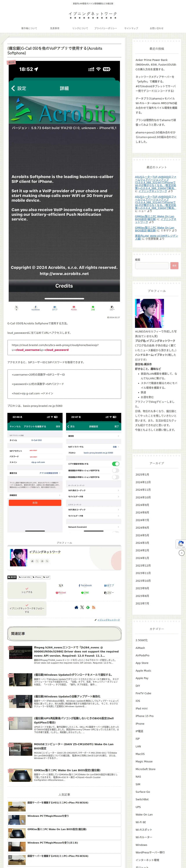This screenshot has height=868, width=186.
Task: Open X icon in author profile card
Action: [37, 561]
